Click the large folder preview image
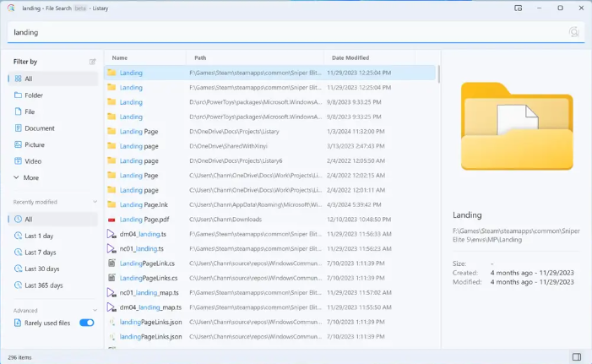Image resolution: width=592 pixels, height=364 pixels. click(517, 126)
